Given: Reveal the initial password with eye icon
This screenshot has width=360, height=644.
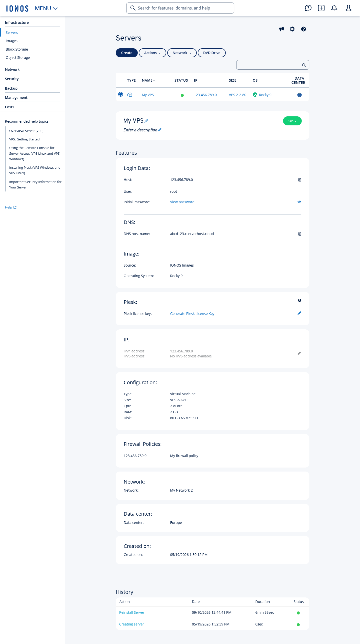Looking at the screenshot, I should [x=299, y=202].
